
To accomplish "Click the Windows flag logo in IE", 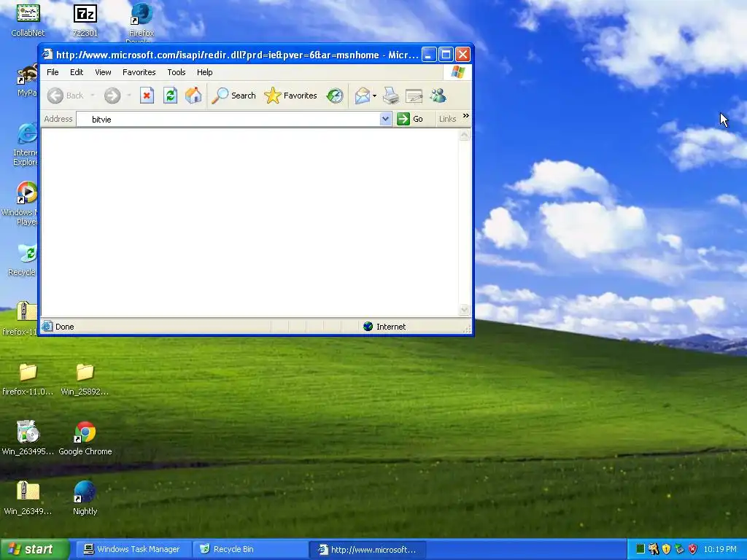I will 458,72.
